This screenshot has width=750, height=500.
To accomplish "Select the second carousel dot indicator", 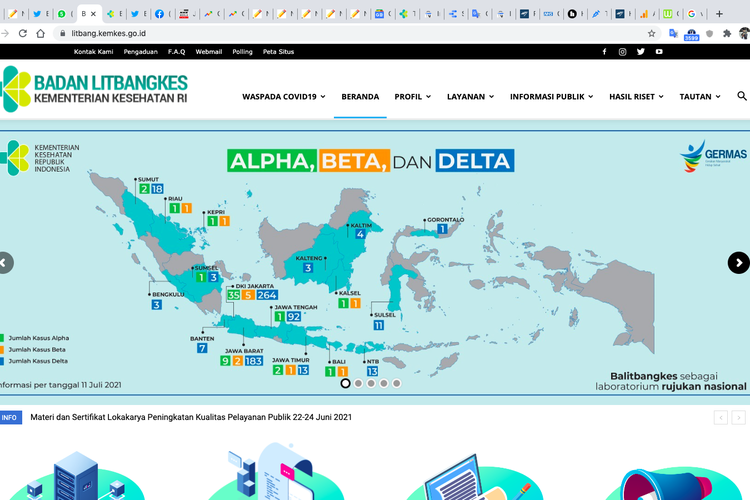I will [x=359, y=383].
